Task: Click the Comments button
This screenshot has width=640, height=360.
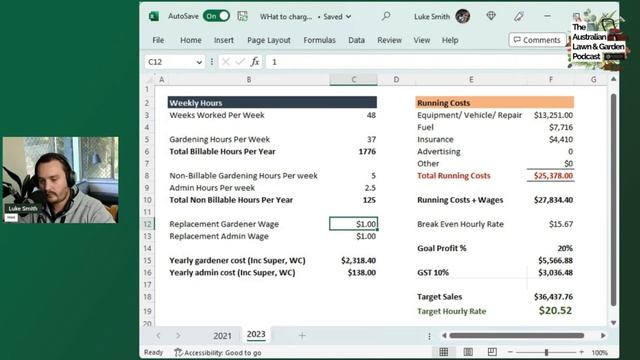Action: tap(537, 40)
